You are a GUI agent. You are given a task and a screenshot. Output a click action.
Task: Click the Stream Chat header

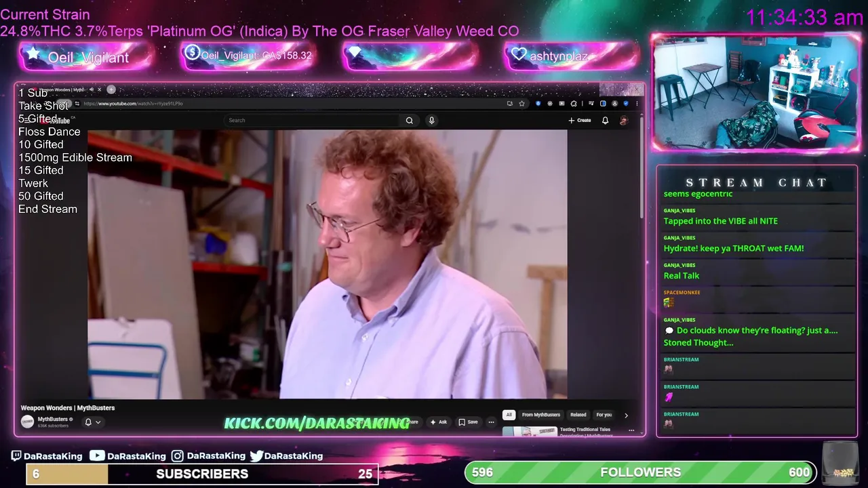(x=756, y=183)
